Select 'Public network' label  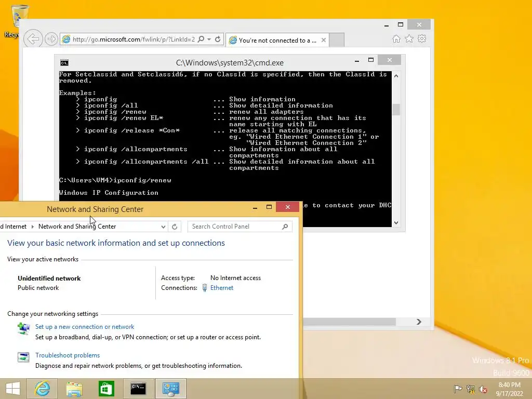click(x=38, y=288)
